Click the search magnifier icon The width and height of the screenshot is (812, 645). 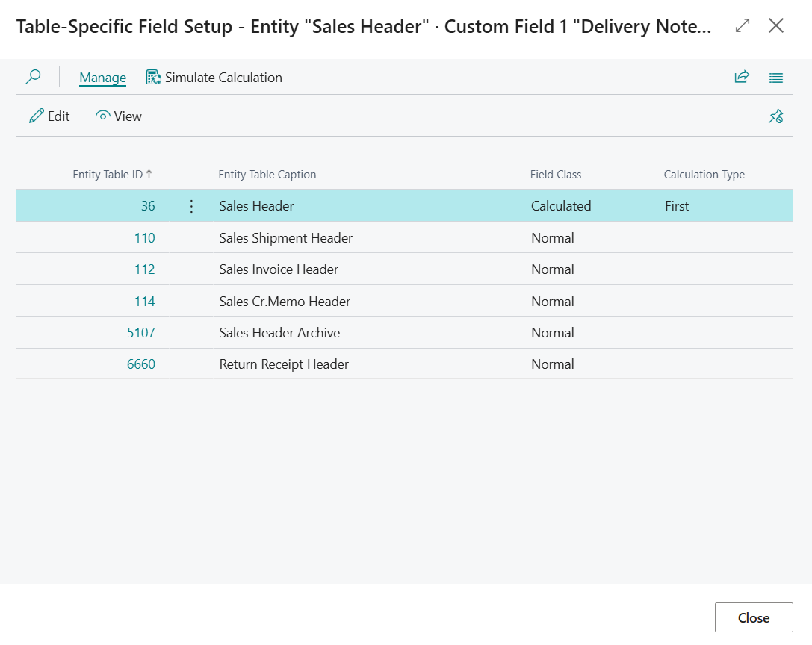click(x=33, y=77)
